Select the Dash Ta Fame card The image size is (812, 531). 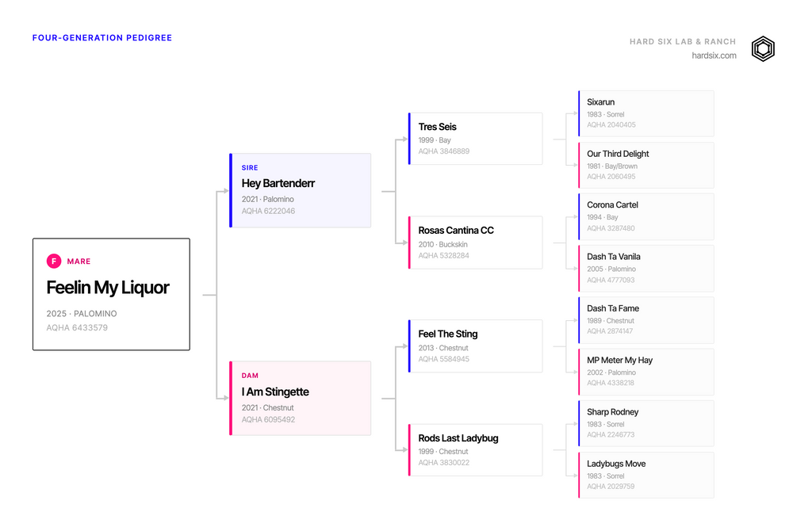click(x=646, y=320)
